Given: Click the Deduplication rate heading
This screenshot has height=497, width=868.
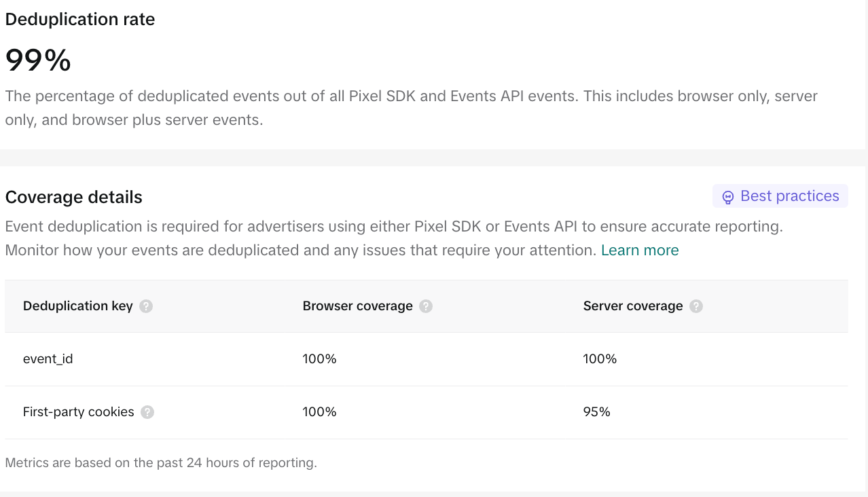Looking at the screenshot, I should [x=80, y=20].
